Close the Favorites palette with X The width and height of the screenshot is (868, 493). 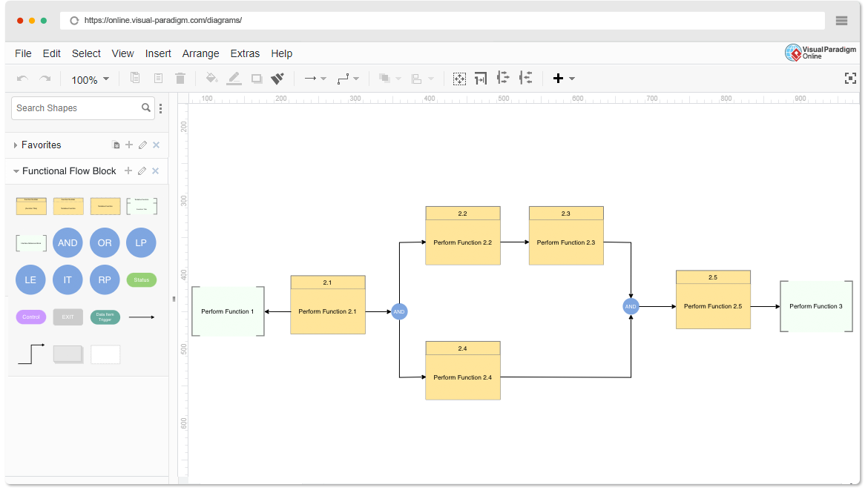[x=156, y=145]
